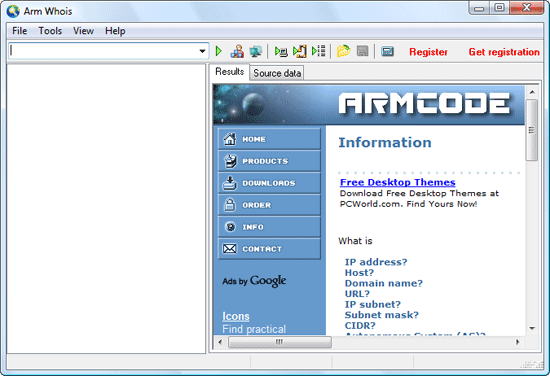Click the house icon beside HOME
This screenshot has height=376, width=550.
point(230,139)
